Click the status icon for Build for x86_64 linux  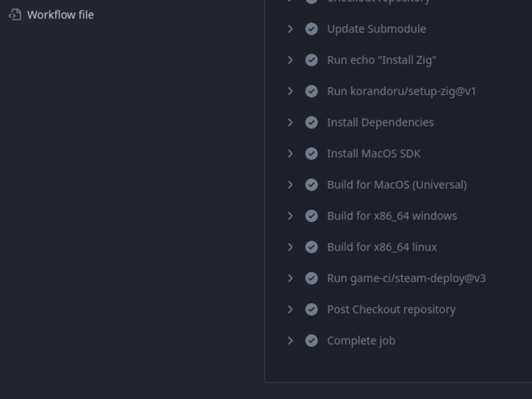(311, 247)
